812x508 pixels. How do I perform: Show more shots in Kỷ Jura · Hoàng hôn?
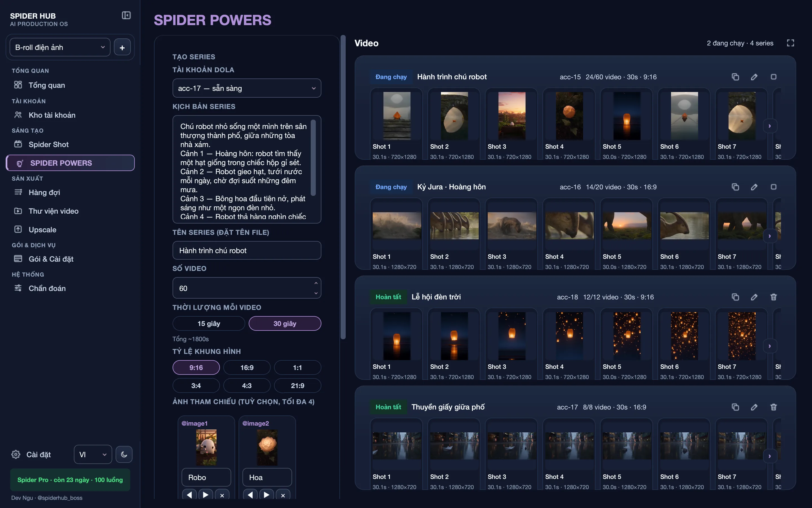(770, 236)
